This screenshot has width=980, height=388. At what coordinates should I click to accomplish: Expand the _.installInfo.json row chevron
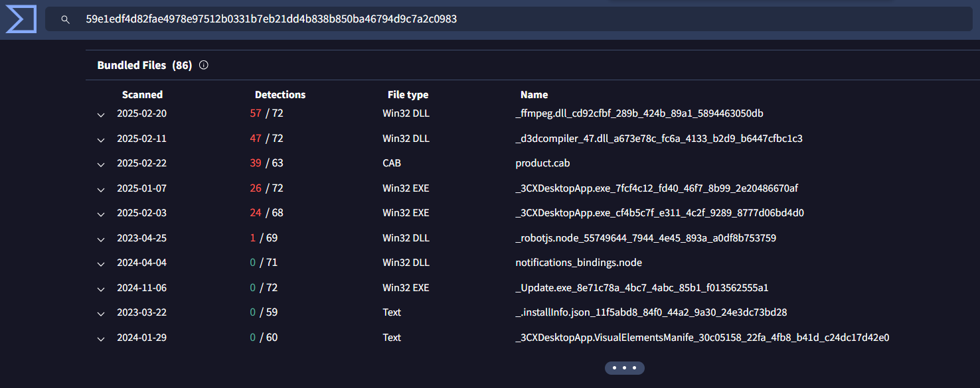tap(101, 313)
